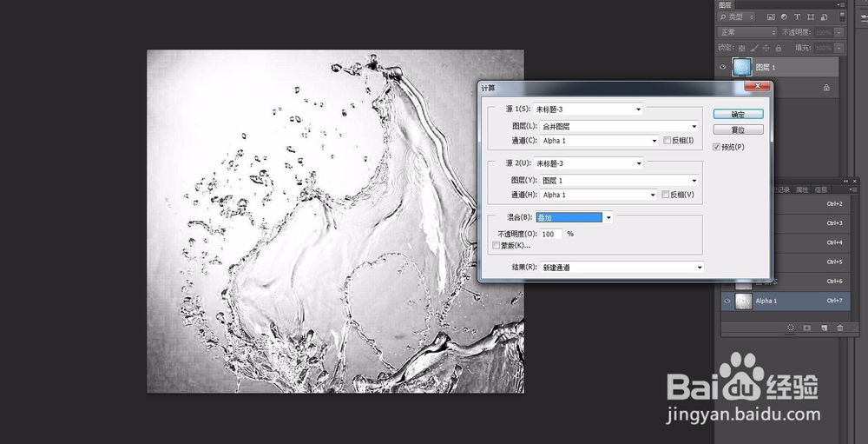Switch to the 属性 panel tab

click(x=802, y=189)
